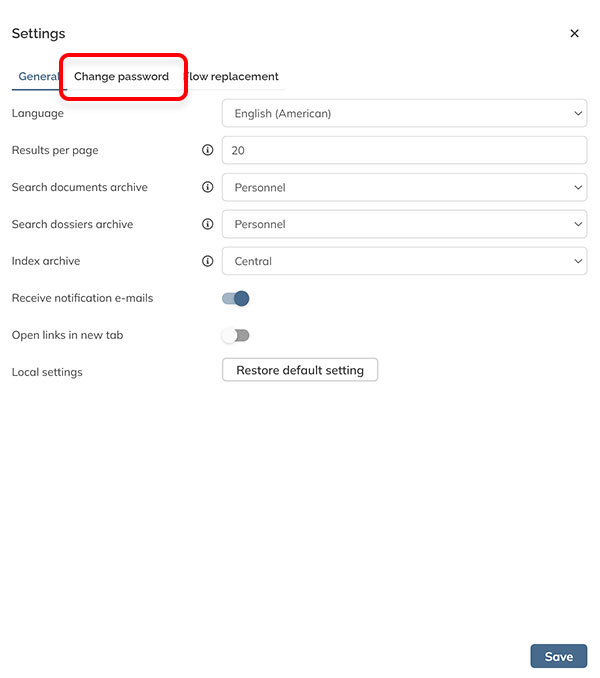Disable Receive notification e-mails toggle
Image resolution: width=600 pixels, height=678 pixels.
(236, 298)
